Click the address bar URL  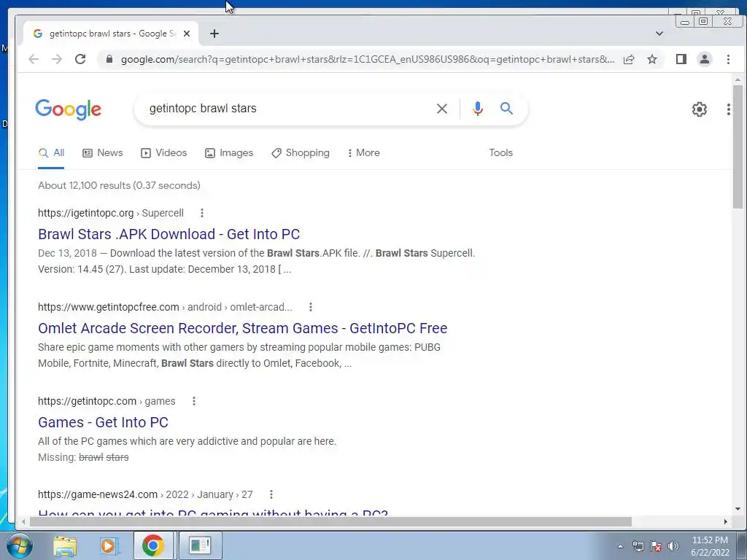367,59
